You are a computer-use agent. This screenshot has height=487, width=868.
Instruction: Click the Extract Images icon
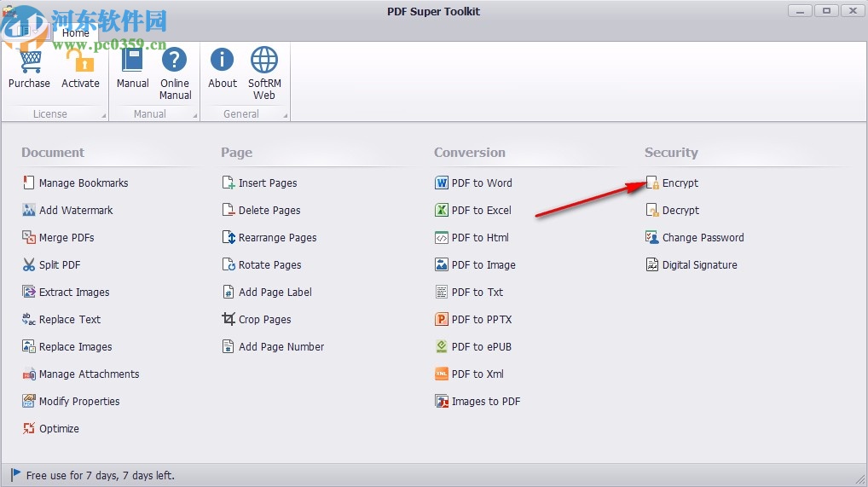(28, 292)
